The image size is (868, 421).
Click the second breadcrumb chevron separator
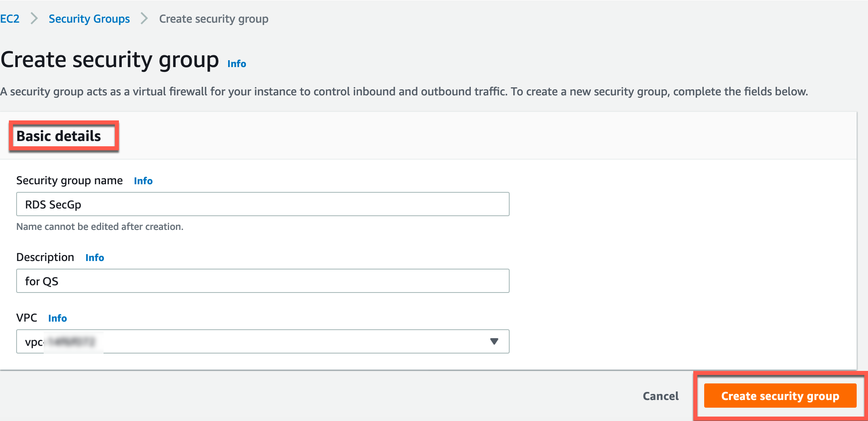[x=144, y=19]
